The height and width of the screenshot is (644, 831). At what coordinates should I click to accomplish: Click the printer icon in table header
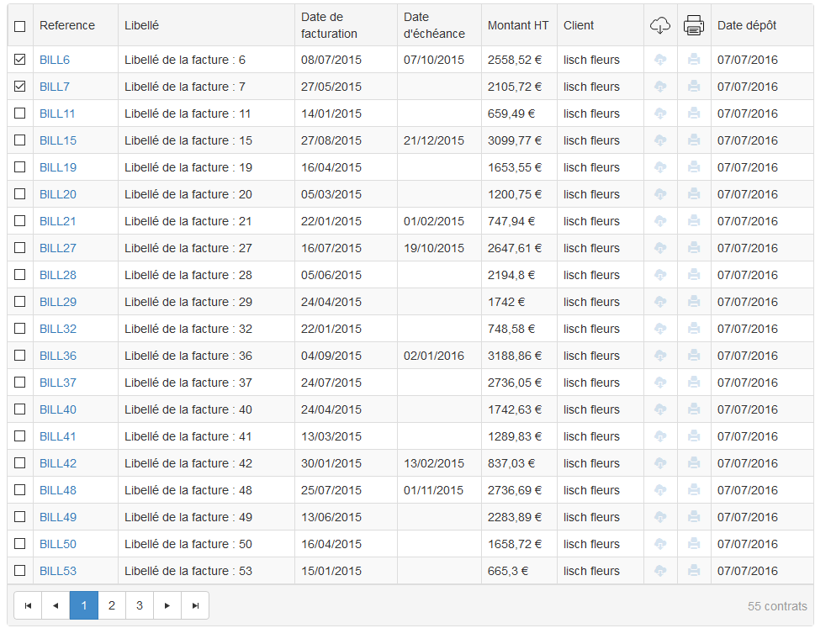pos(694,25)
